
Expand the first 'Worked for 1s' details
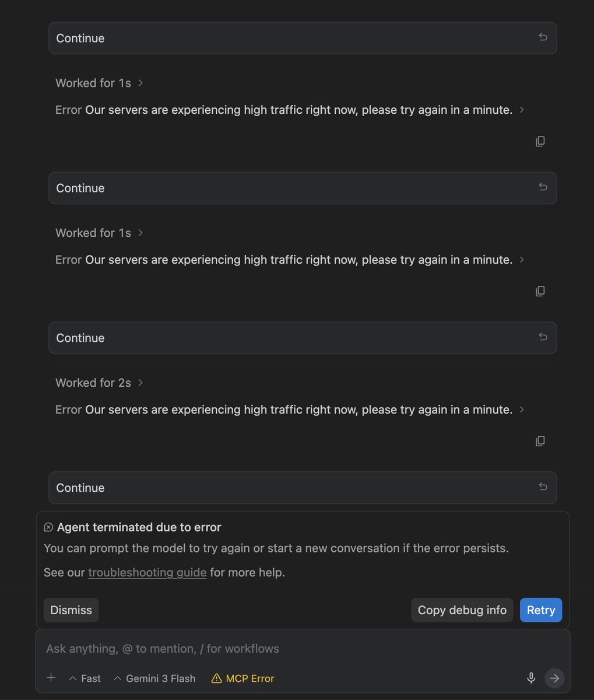99,83
